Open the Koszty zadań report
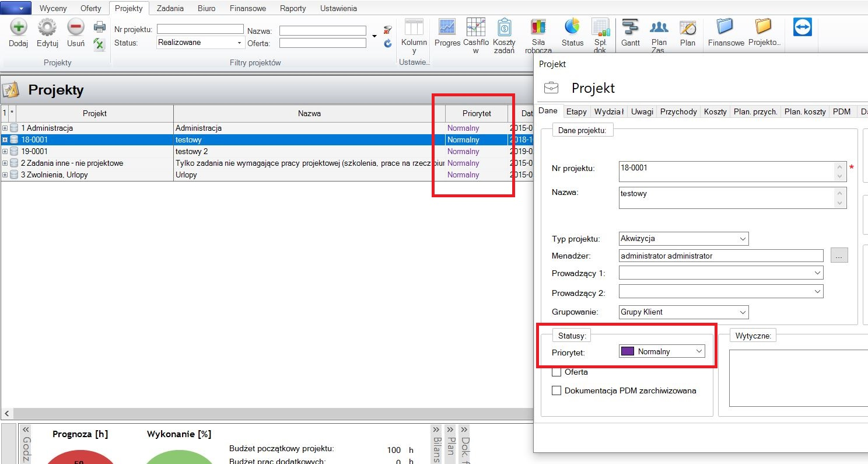This screenshot has height=464, width=868. (505, 27)
